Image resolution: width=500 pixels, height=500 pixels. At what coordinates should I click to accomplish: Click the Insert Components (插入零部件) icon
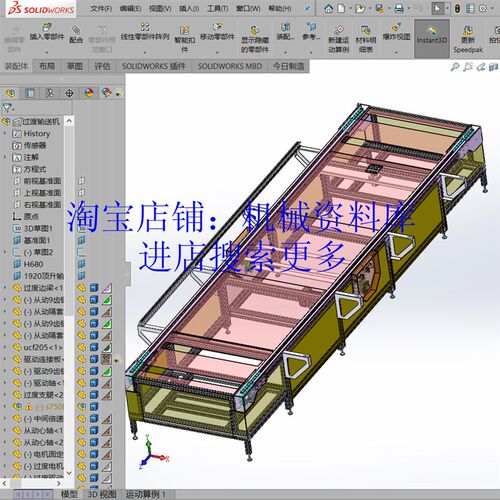click(x=47, y=27)
